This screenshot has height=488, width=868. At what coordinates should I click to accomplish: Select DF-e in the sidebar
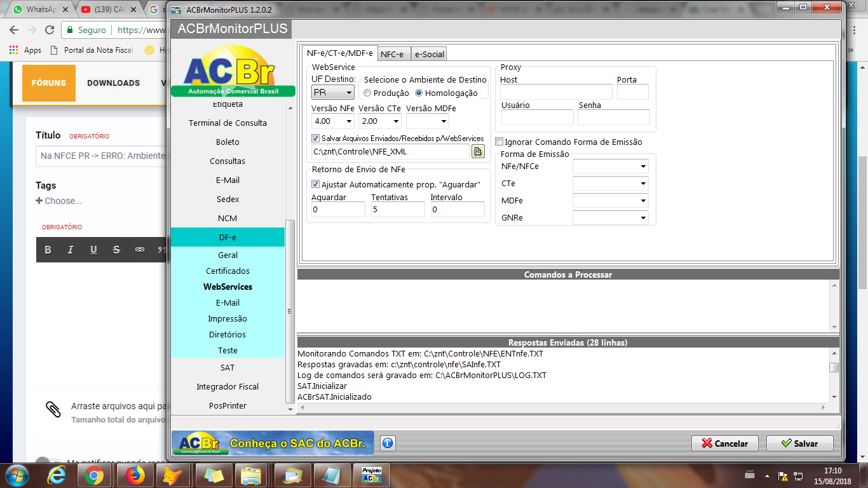(227, 237)
